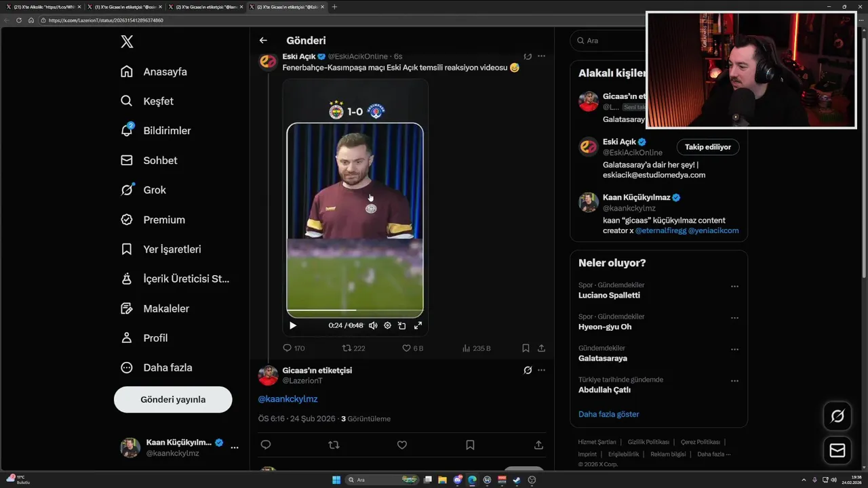Switch to the X'te Alkolik browser tab
Screen dimensions: 868x488
click(x=42, y=7)
